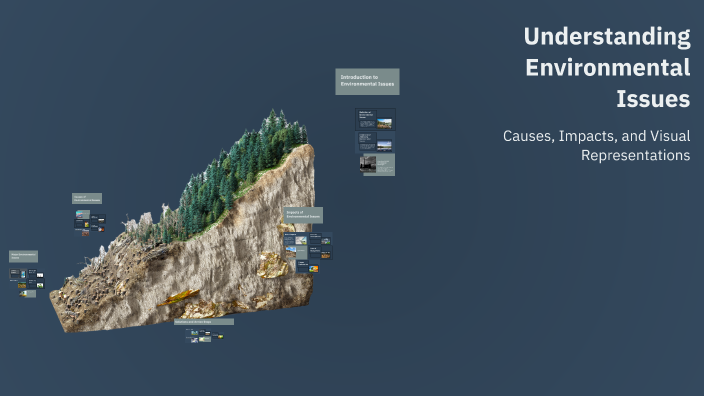This screenshot has height=396, width=704.
Task: Click the Understanding Environmental Issues title
Action: pos(607,67)
